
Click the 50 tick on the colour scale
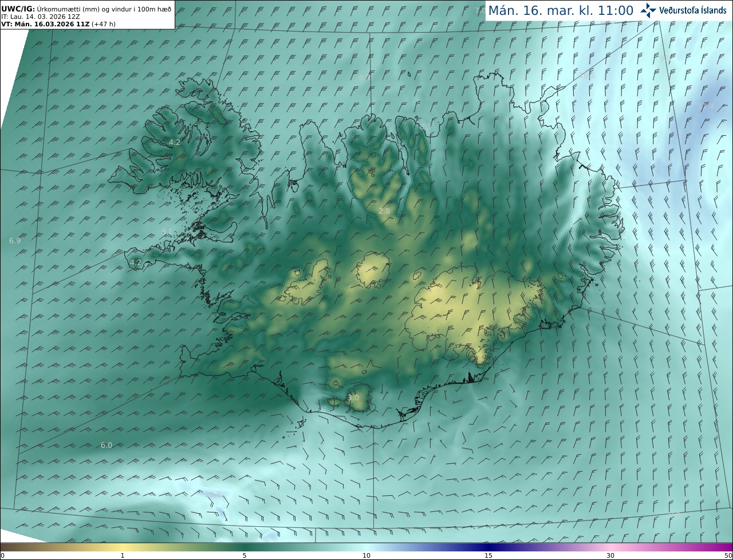pos(728,555)
